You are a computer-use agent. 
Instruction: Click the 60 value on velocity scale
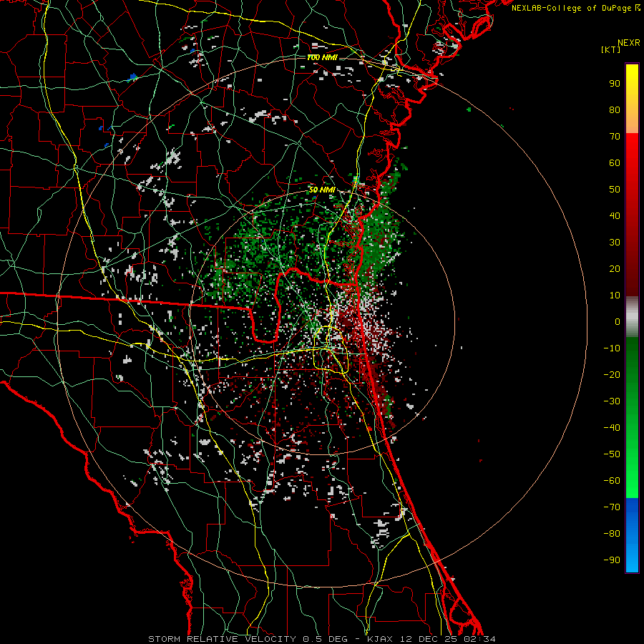click(615, 162)
